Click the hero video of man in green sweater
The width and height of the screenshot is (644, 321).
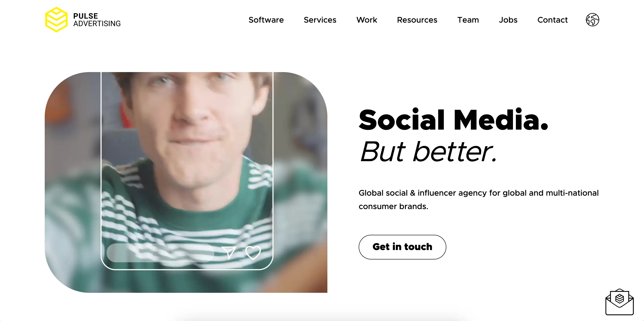[186, 182]
